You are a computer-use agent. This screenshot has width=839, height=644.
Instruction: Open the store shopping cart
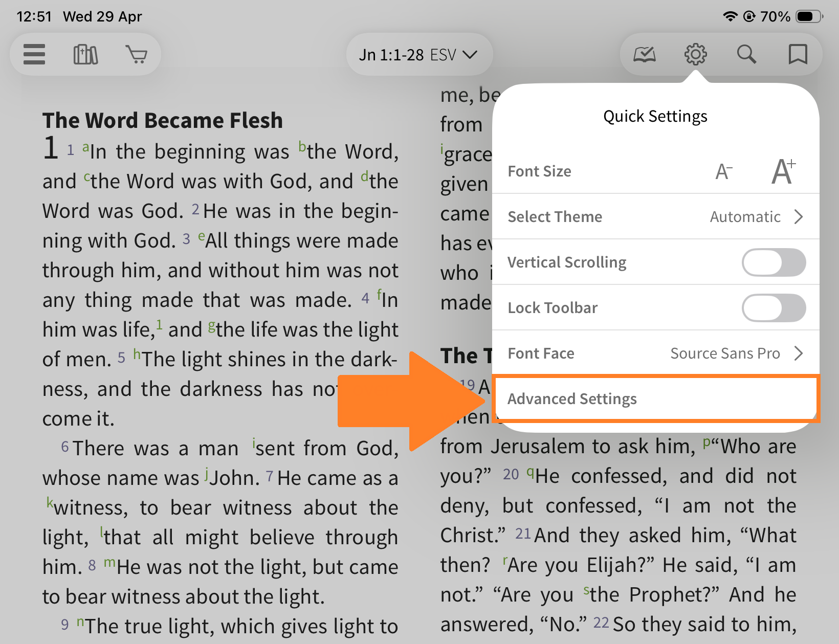[137, 54]
